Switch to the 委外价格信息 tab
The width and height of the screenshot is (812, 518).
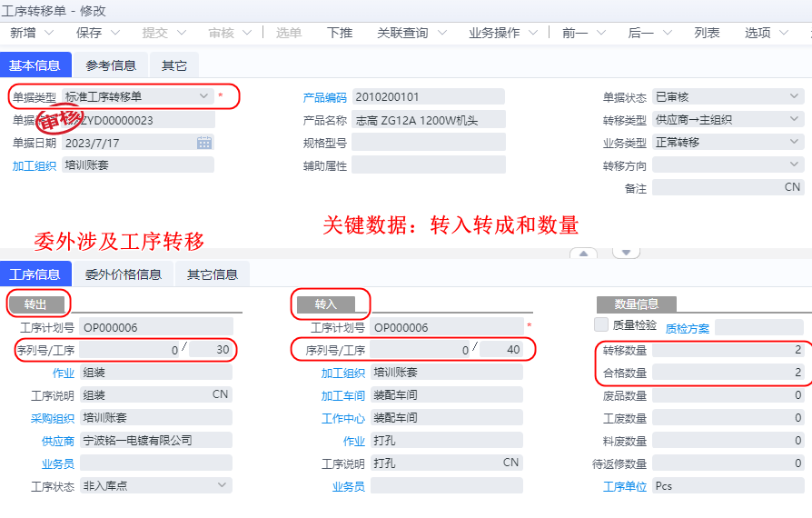[x=124, y=274]
